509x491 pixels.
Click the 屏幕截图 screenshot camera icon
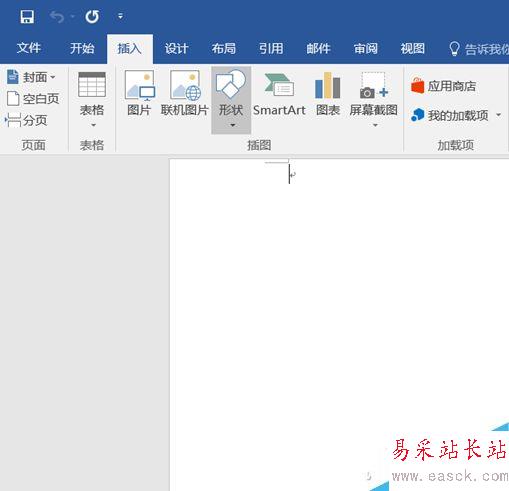pos(374,86)
